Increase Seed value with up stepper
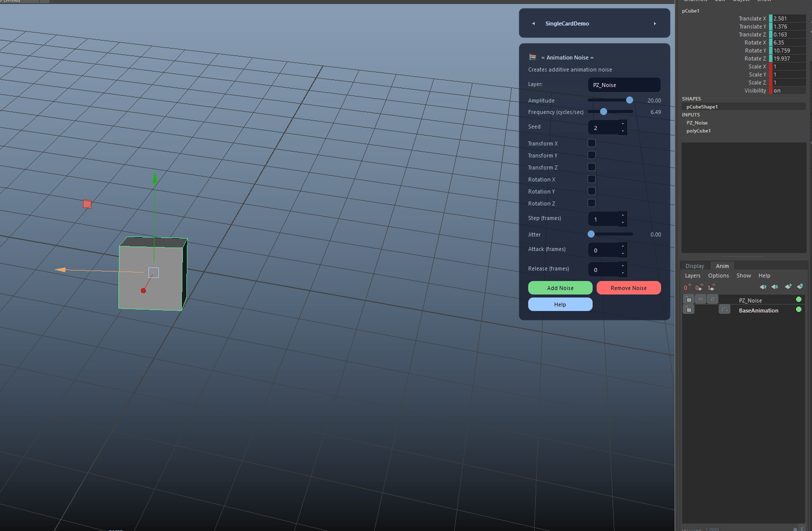The height and width of the screenshot is (531, 812). coord(623,123)
